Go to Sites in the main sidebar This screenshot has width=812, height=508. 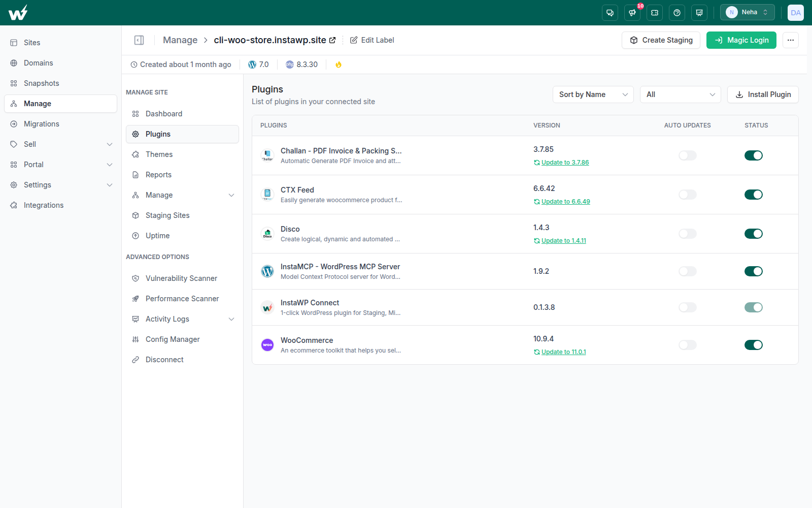(x=61, y=43)
